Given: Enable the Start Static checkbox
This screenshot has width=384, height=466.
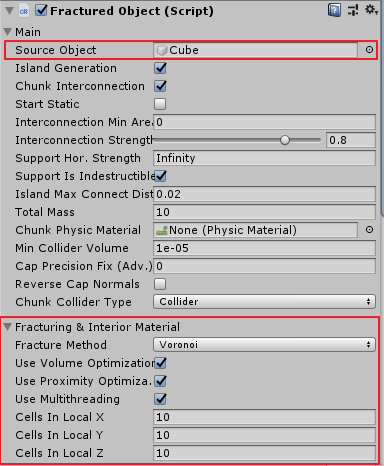Looking at the screenshot, I should [x=160, y=104].
